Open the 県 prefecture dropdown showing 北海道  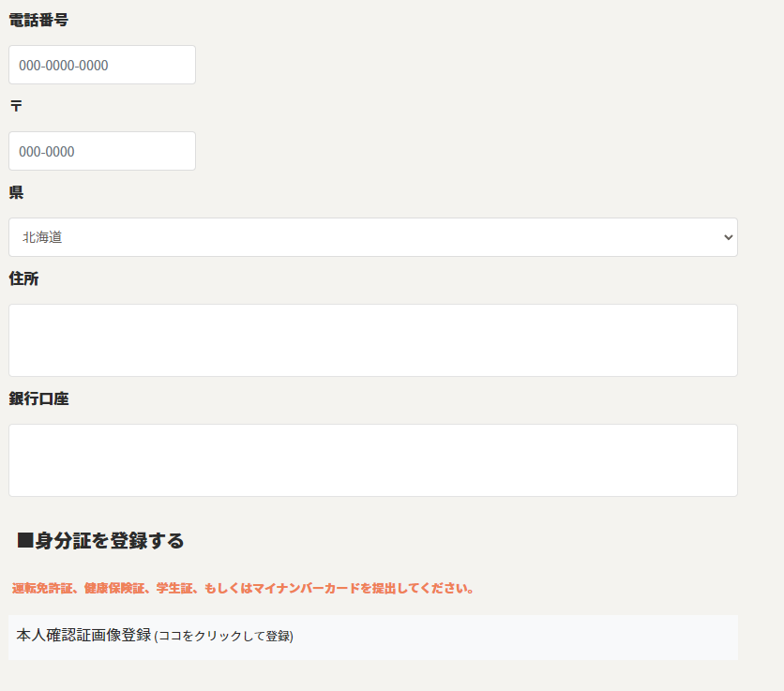[x=372, y=237]
